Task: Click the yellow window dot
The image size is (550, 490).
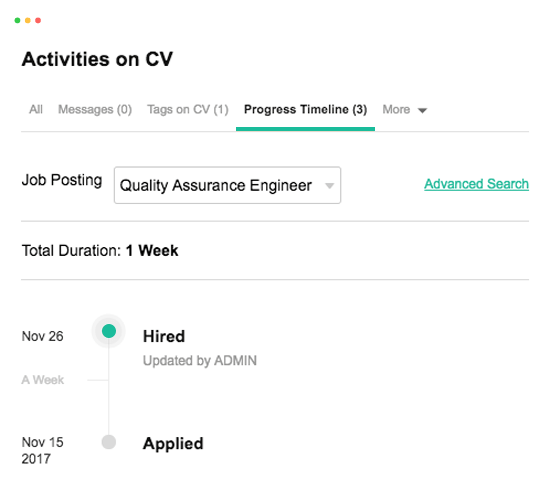Action: pyautogui.click(x=28, y=20)
